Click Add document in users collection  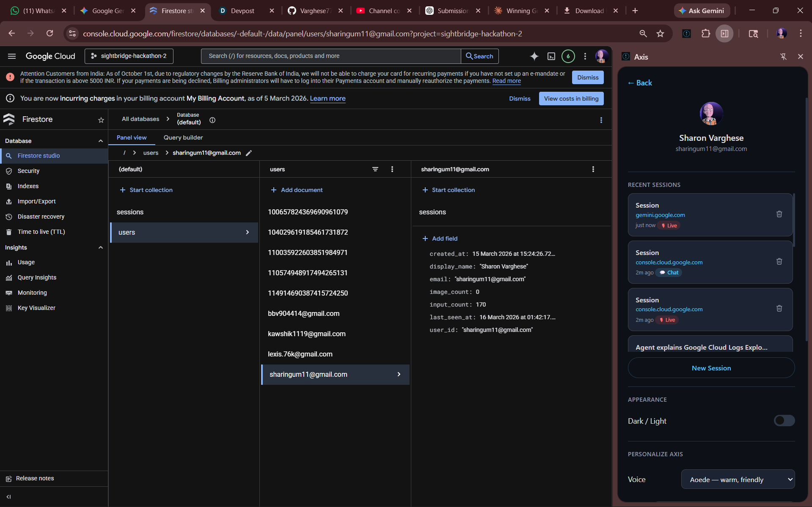[x=297, y=190]
